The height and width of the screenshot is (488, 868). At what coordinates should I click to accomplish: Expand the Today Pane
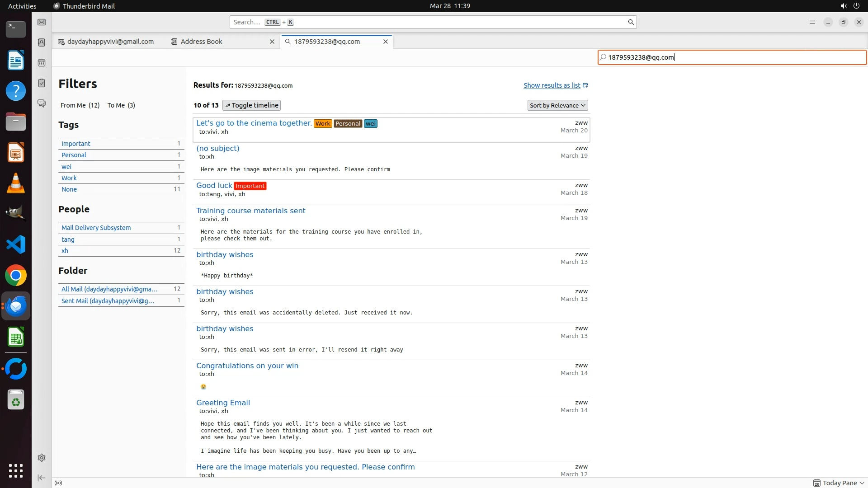839,483
